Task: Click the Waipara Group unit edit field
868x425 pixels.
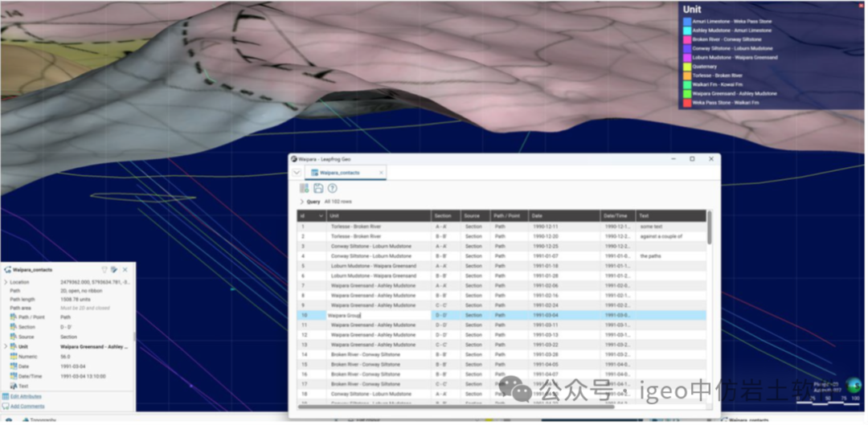Action: (378, 316)
